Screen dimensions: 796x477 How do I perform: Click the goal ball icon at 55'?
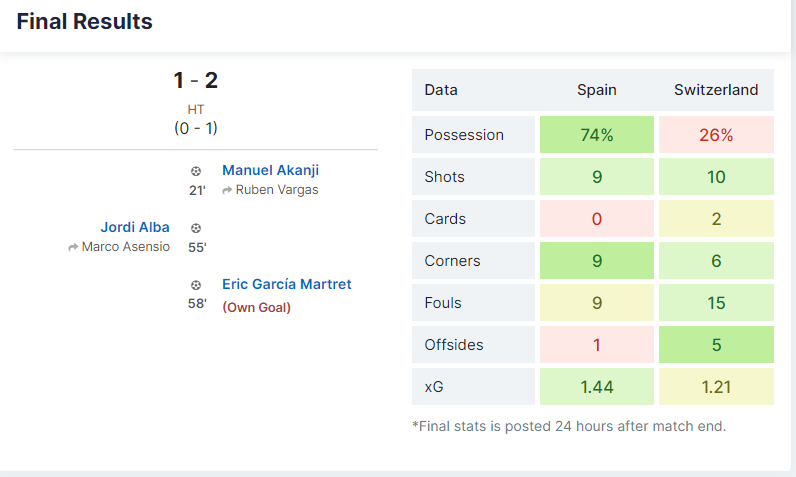pyautogui.click(x=196, y=228)
